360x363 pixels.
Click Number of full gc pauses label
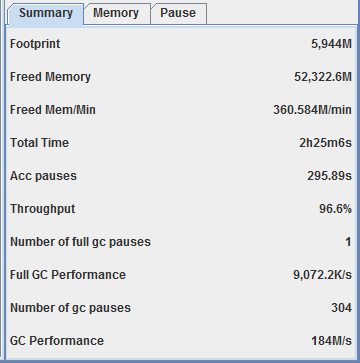tap(80, 242)
